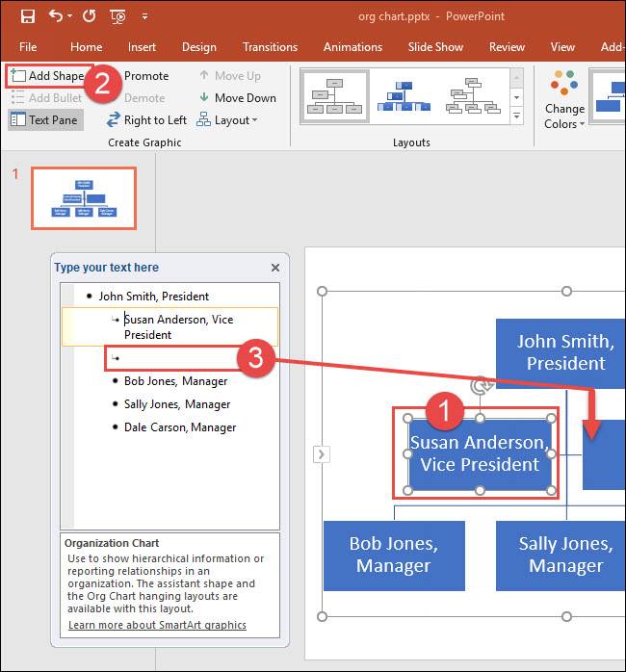Open the Insert tab
This screenshot has height=672, width=626.
coord(142,47)
